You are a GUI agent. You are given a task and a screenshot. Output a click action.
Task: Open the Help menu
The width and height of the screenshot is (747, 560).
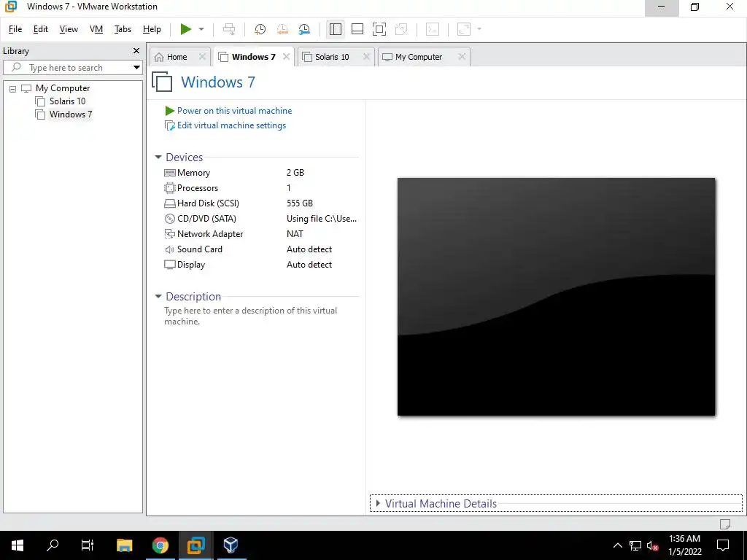tap(152, 29)
